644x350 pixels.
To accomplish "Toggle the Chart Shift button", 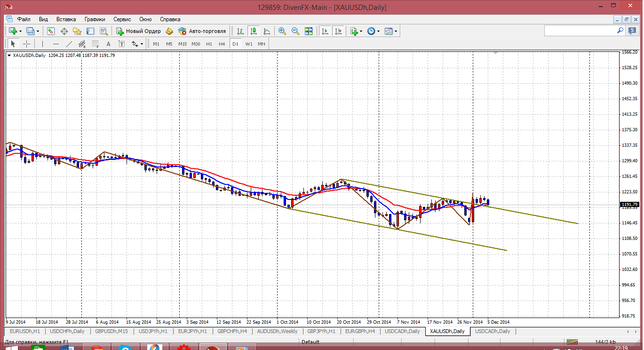I will 338,31.
